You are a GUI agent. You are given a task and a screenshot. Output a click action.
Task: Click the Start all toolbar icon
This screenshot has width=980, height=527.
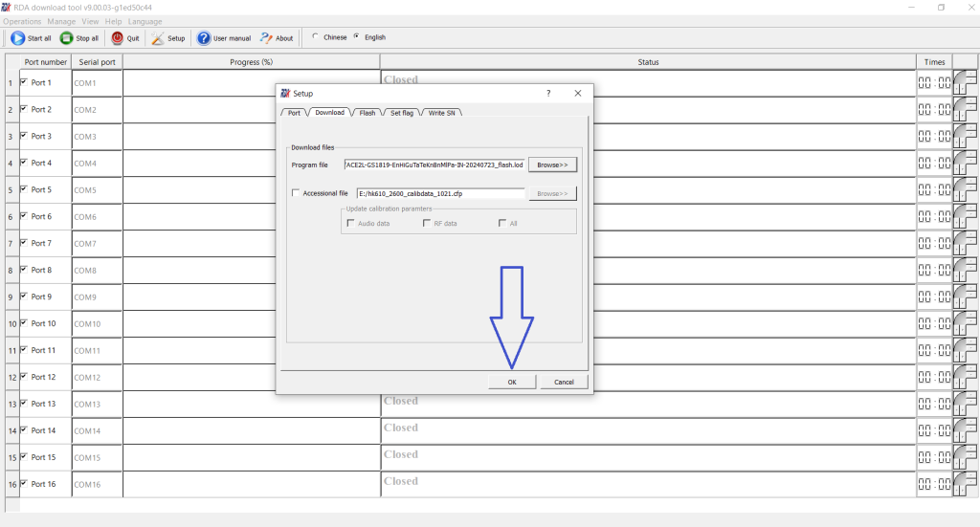[x=18, y=38]
